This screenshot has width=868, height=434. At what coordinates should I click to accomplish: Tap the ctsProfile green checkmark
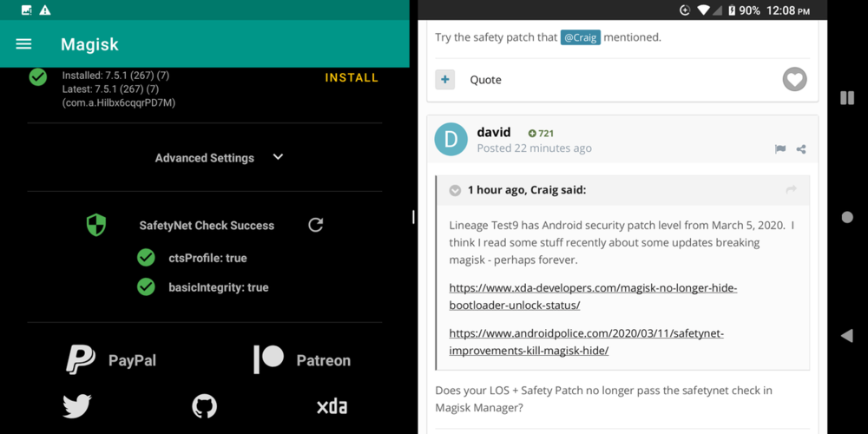[x=146, y=258]
